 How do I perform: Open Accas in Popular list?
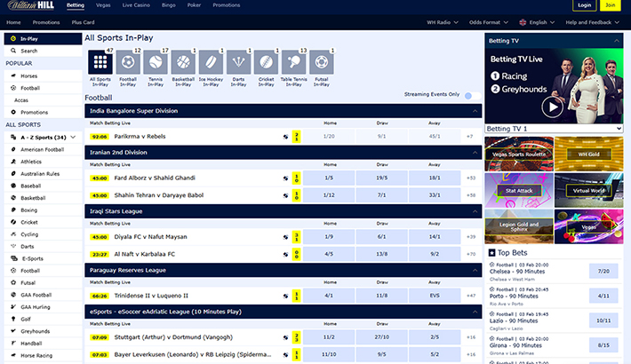[x=43, y=100]
